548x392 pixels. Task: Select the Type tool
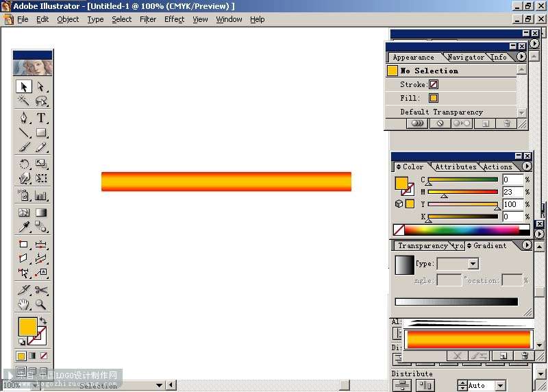point(41,118)
